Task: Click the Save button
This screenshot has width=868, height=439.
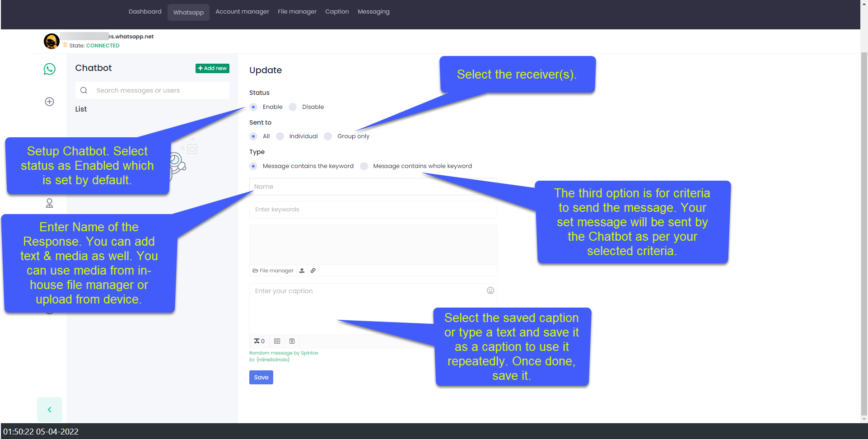Action: click(x=261, y=378)
